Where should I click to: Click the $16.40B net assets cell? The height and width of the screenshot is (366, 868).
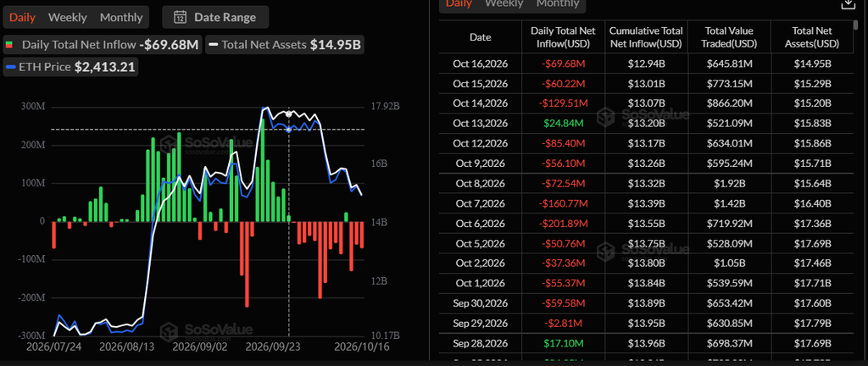pos(812,203)
